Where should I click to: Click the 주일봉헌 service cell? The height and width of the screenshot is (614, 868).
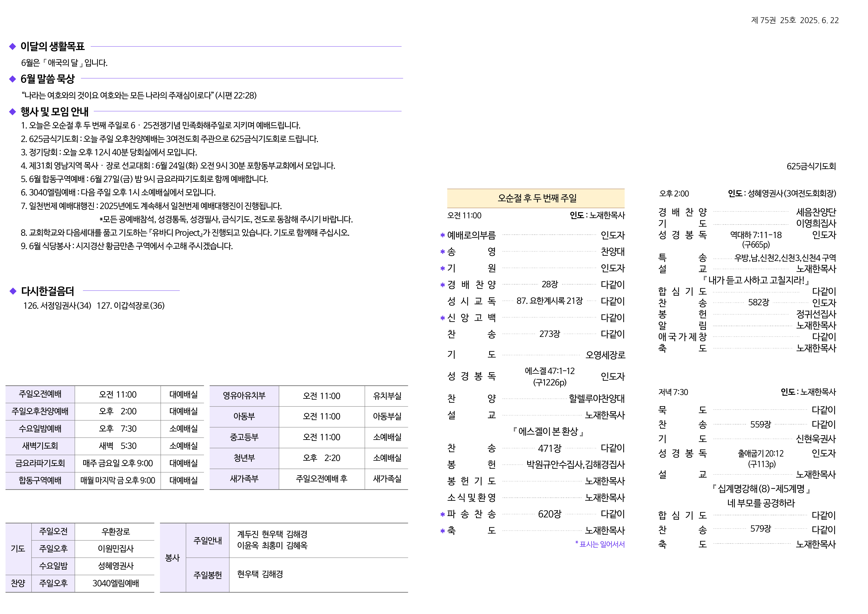[x=208, y=575]
